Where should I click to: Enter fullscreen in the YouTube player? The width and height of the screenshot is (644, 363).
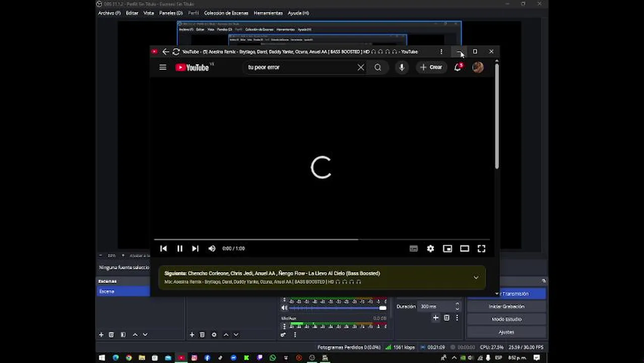481,249
